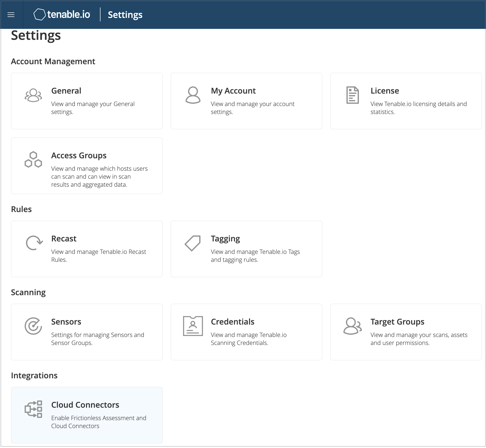Open License details description text
The image size is (486, 448).
[x=418, y=108]
